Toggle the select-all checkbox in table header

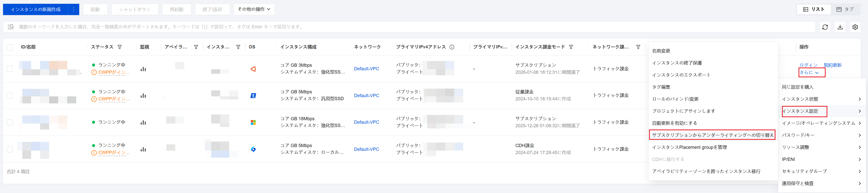tap(10, 47)
